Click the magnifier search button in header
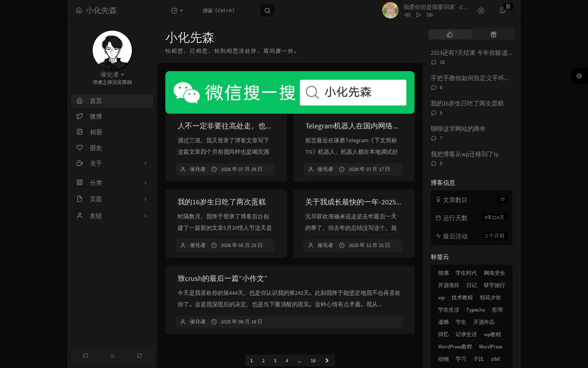The width and height of the screenshot is (588, 368). tap(267, 11)
